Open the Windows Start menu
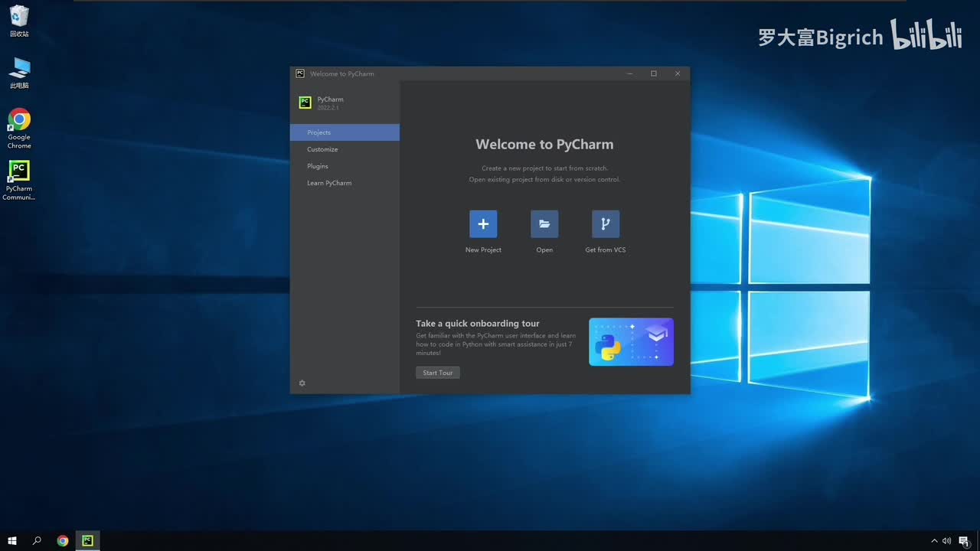Image resolution: width=980 pixels, height=551 pixels. coord(12,541)
